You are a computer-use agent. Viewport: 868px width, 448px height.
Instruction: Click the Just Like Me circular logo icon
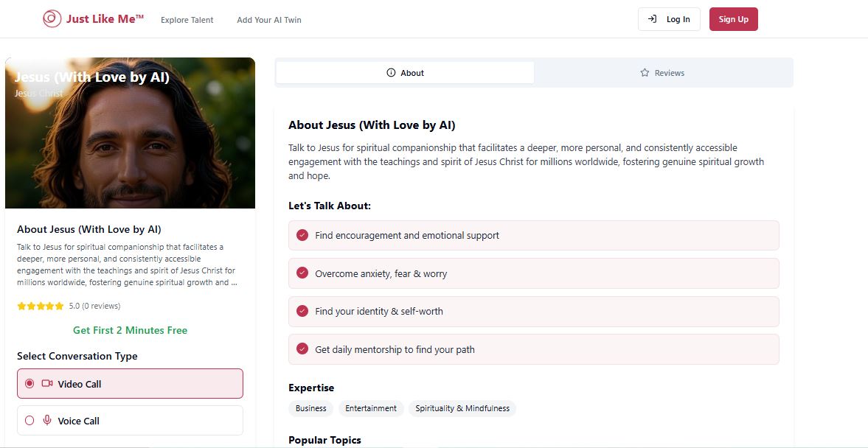[52, 19]
